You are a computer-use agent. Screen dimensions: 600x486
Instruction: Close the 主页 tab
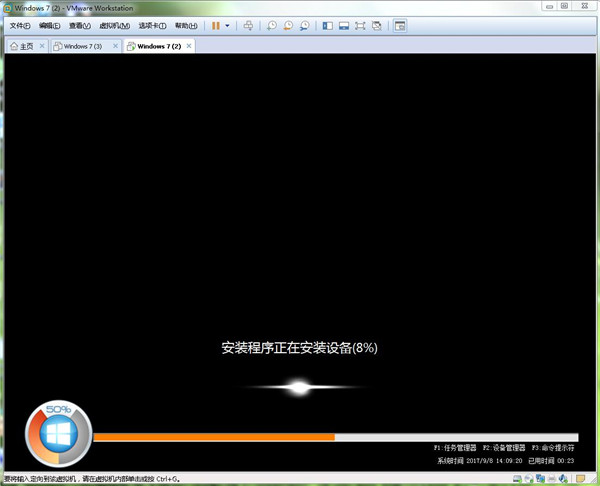42,46
